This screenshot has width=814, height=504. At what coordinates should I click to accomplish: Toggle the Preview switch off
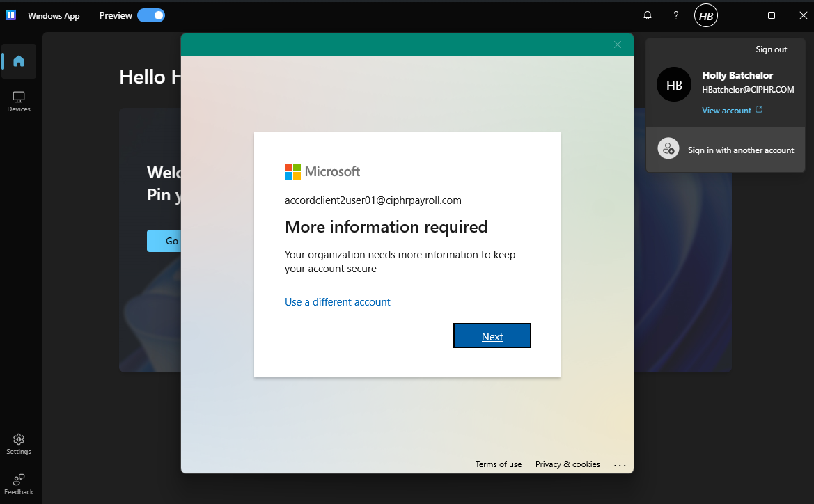[x=151, y=15]
